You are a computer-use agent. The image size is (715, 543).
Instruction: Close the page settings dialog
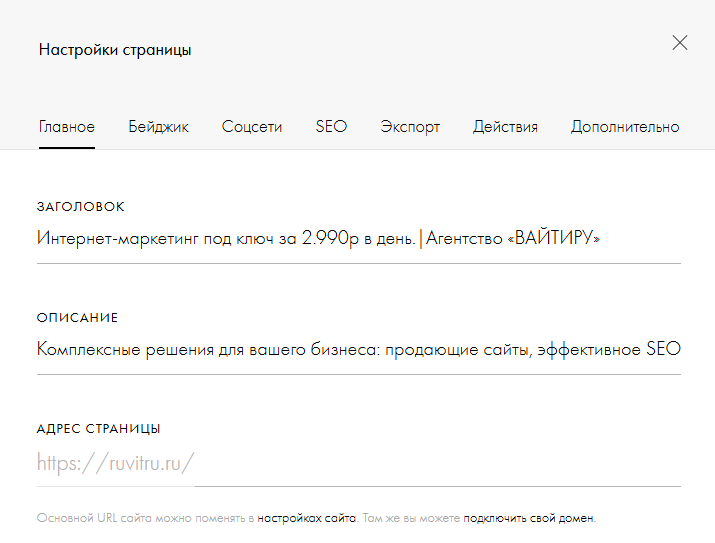[679, 43]
